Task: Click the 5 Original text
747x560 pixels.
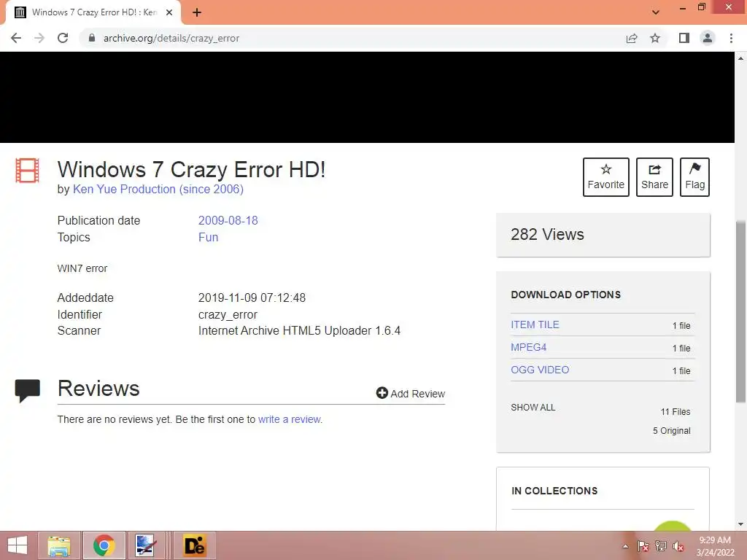Action: pos(672,430)
